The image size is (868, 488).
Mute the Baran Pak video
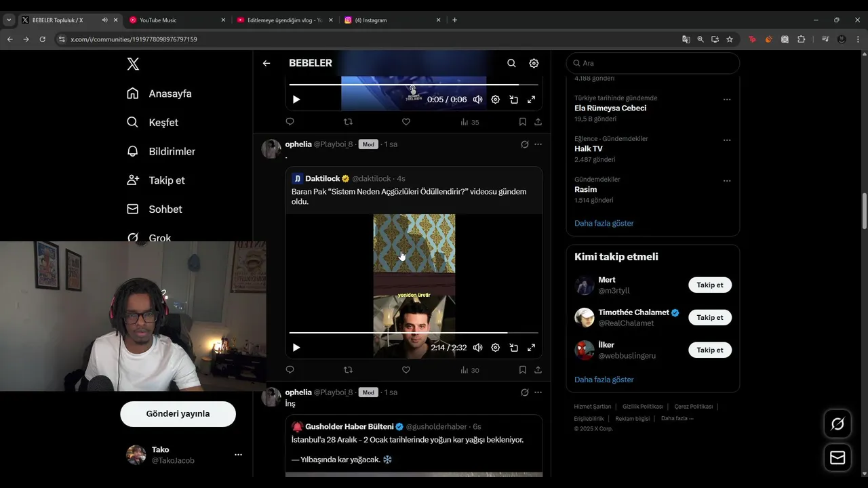(x=478, y=348)
